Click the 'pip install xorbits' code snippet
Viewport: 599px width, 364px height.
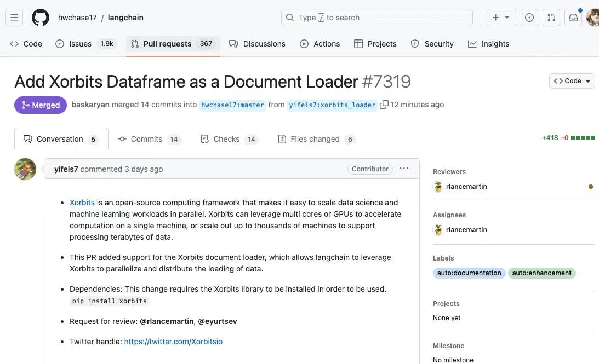point(109,301)
